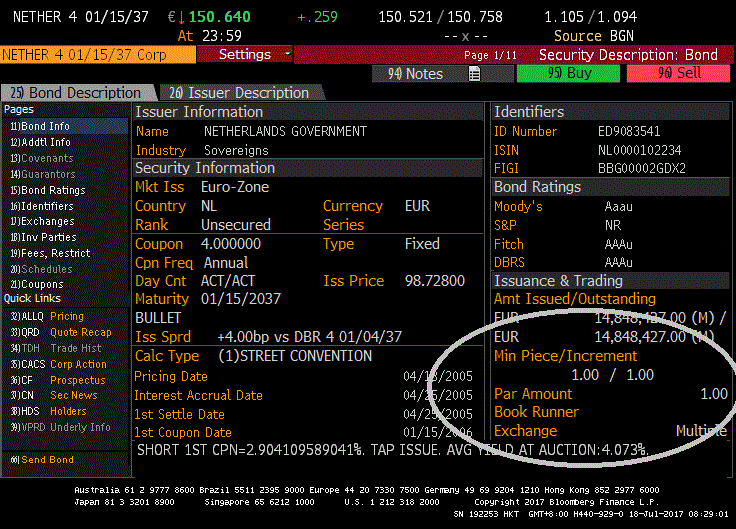Open HDS Holders quick link
Image resolution: width=736 pixels, height=529 pixels.
click(48, 411)
